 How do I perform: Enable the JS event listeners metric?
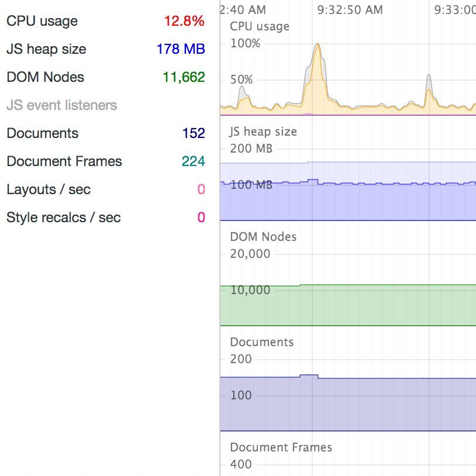(x=61, y=105)
